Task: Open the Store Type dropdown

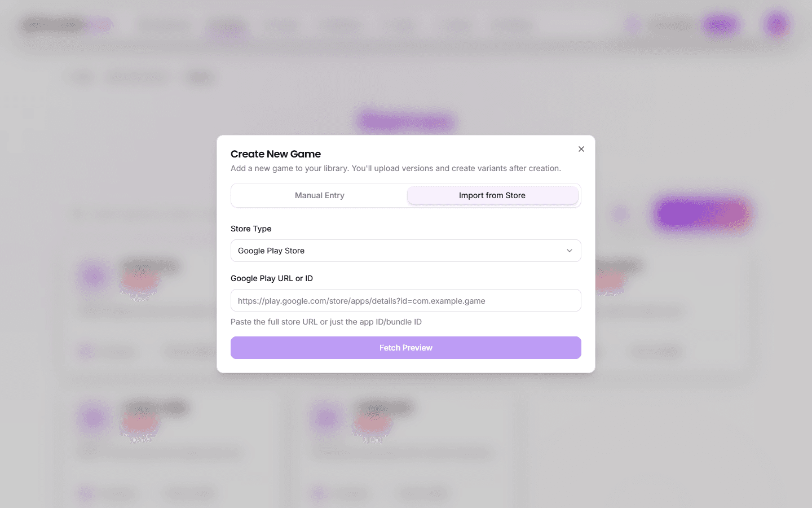Action: [405, 251]
